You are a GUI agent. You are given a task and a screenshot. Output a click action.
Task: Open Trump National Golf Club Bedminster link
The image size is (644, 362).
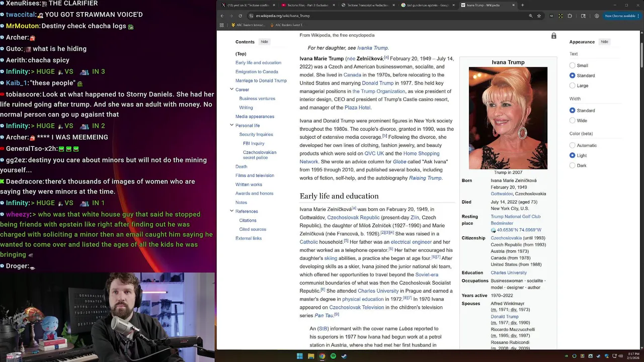tap(516, 220)
